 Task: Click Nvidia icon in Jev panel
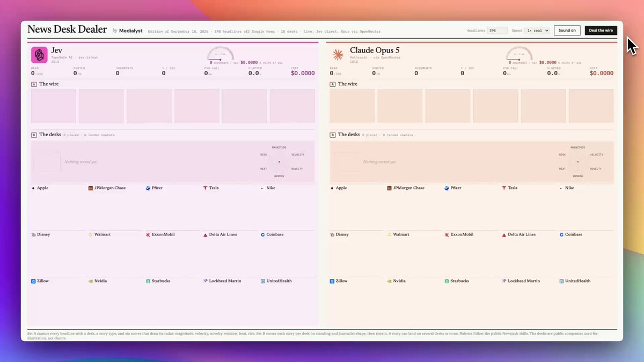[91, 281]
